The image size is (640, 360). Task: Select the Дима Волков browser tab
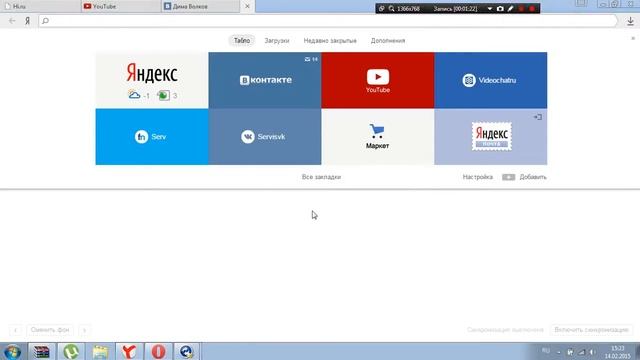point(200,7)
